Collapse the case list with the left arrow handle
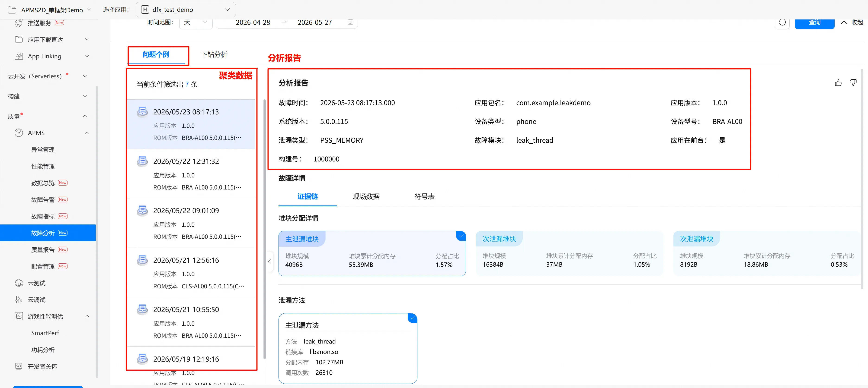 coord(269,262)
